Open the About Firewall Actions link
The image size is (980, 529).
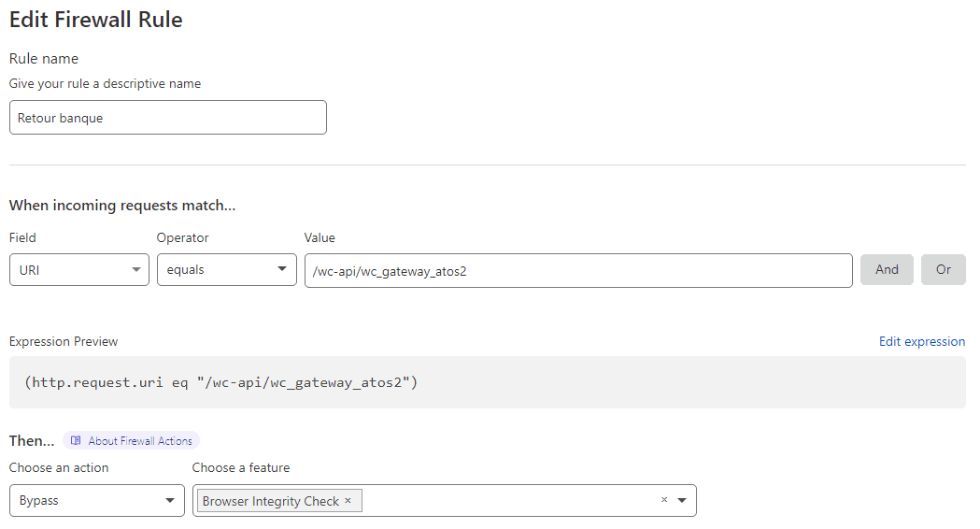(x=140, y=441)
